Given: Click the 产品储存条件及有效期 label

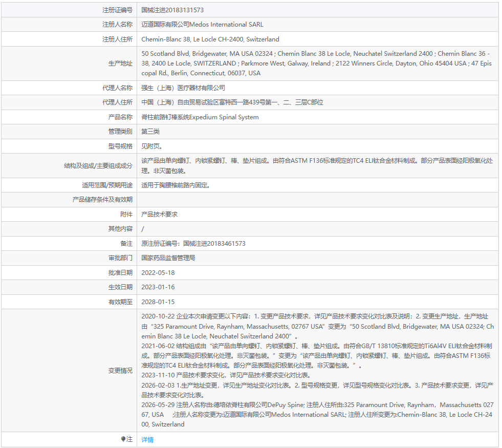Looking at the screenshot, I should pos(102,200).
